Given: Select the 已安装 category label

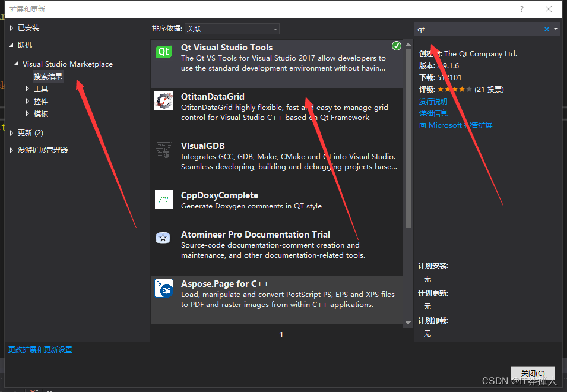Looking at the screenshot, I should click(x=28, y=28).
